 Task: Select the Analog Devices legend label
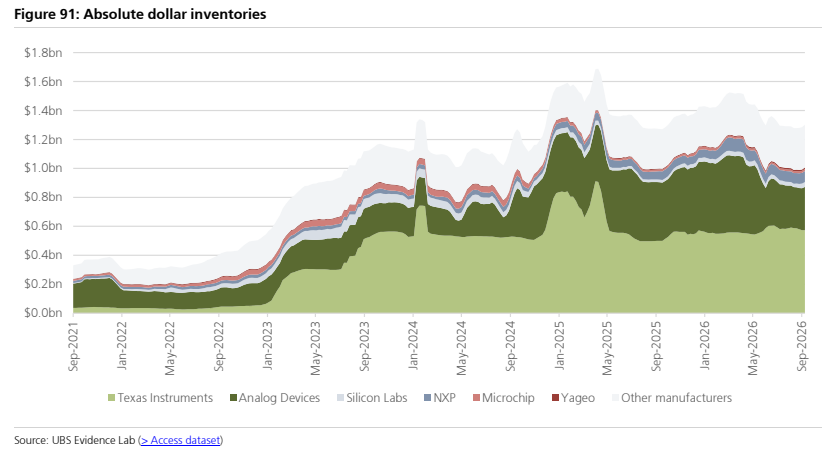279,398
